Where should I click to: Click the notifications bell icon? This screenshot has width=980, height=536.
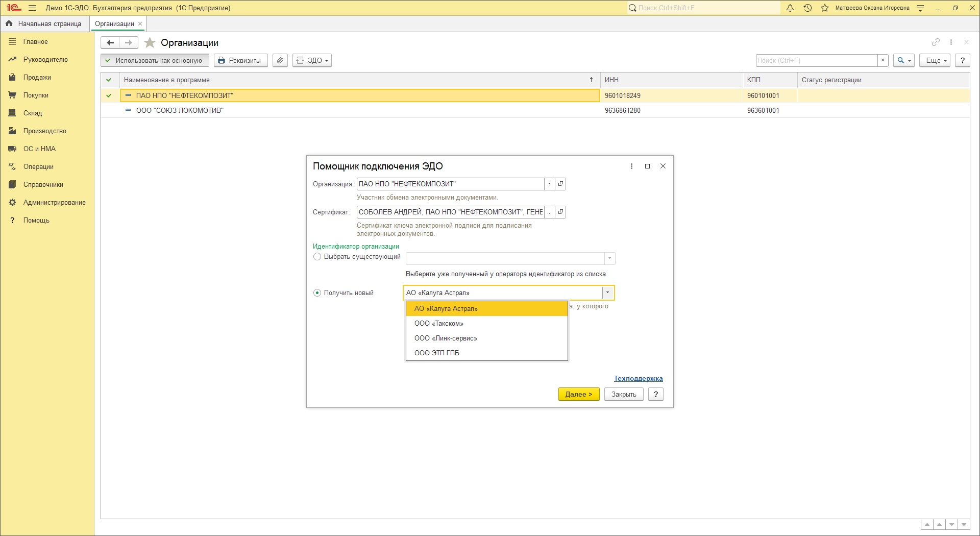(x=790, y=8)
